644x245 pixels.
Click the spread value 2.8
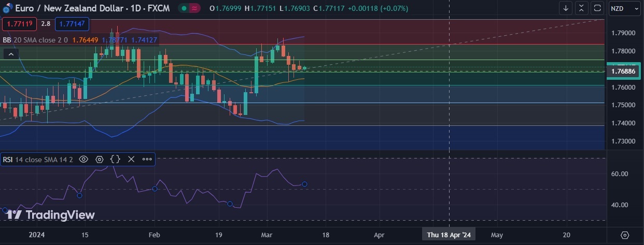pyautogui.click(x=46, y=24)
